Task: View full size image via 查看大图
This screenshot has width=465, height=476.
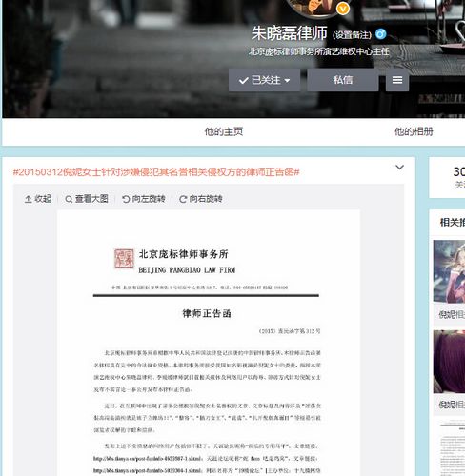Action: pyautogui.click(x=87, y=199)
